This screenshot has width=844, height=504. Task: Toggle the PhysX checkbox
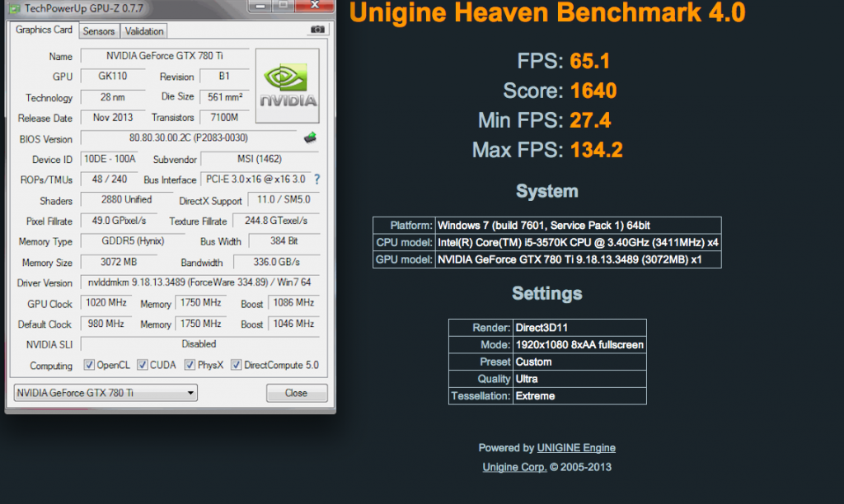pos(190,365)
